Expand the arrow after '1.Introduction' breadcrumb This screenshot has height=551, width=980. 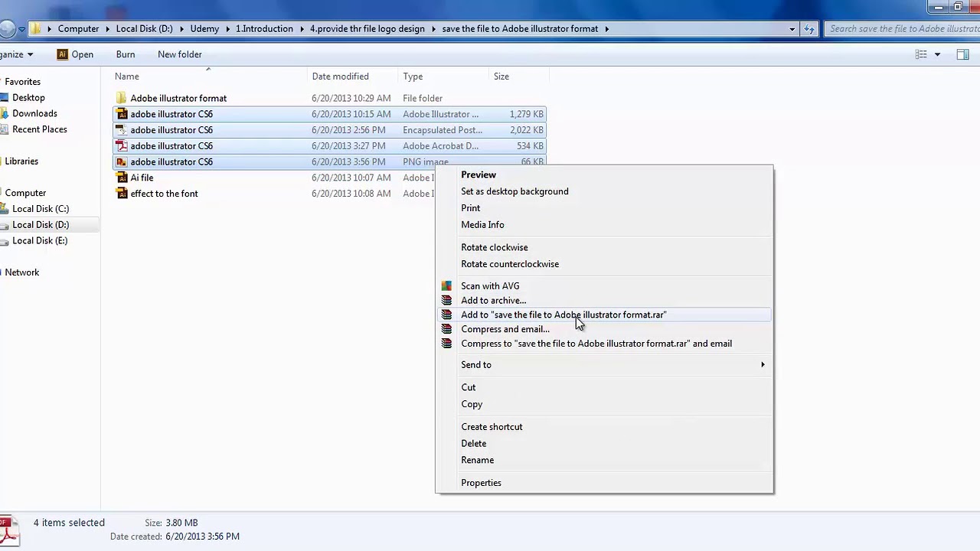pos(301,29)
